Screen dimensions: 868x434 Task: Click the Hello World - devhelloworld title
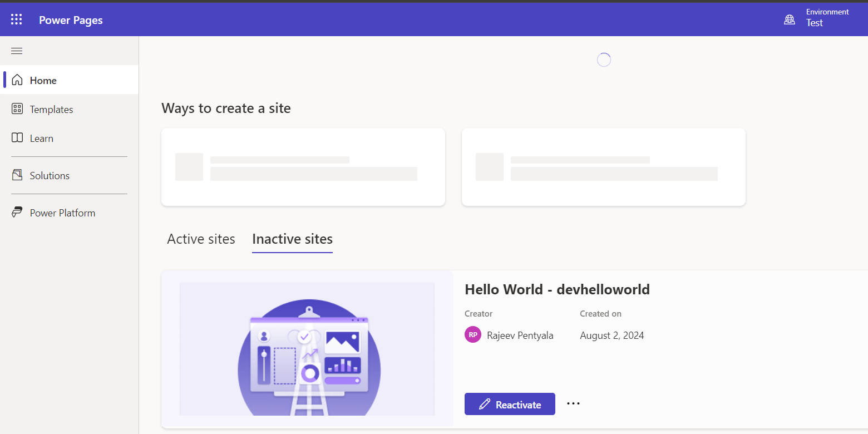click(557, 289)
